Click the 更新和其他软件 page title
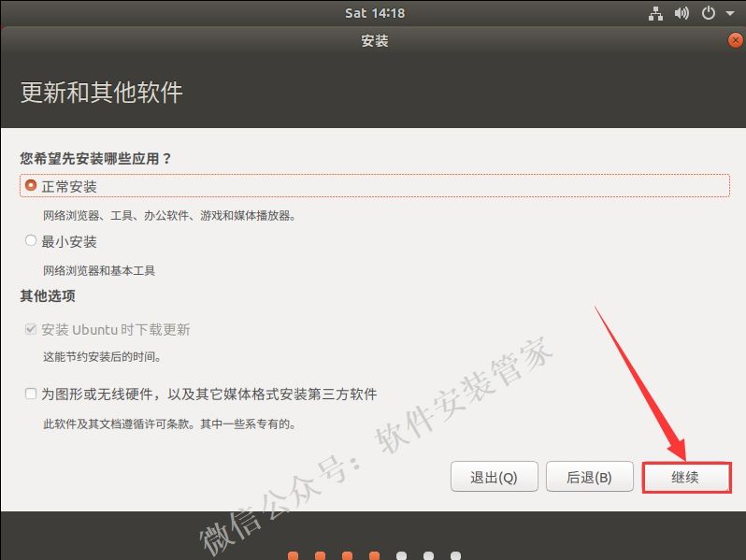This screenshot has width=746, height=560. 101,92
